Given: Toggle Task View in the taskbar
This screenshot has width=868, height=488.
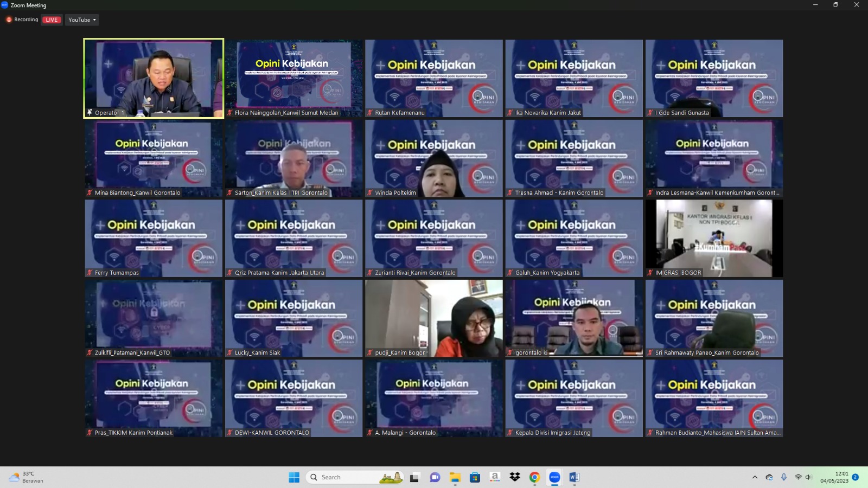Looking at the screenshot, I should (x=414, y=477).
